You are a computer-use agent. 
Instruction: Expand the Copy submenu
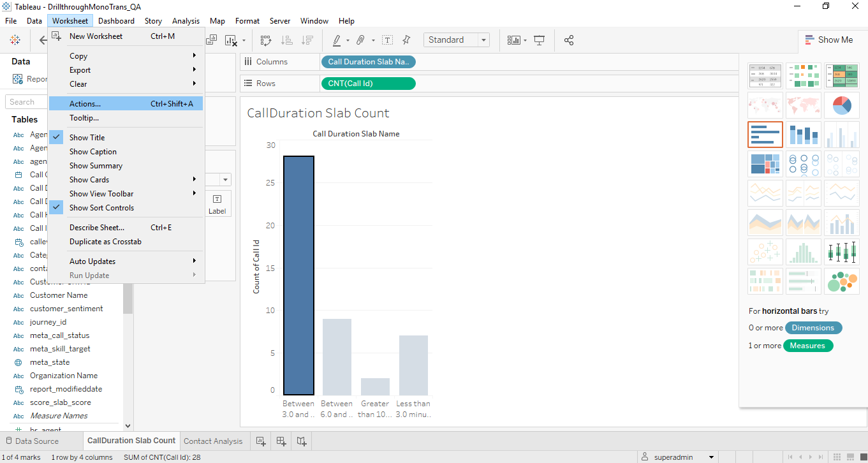click(126, 56)
